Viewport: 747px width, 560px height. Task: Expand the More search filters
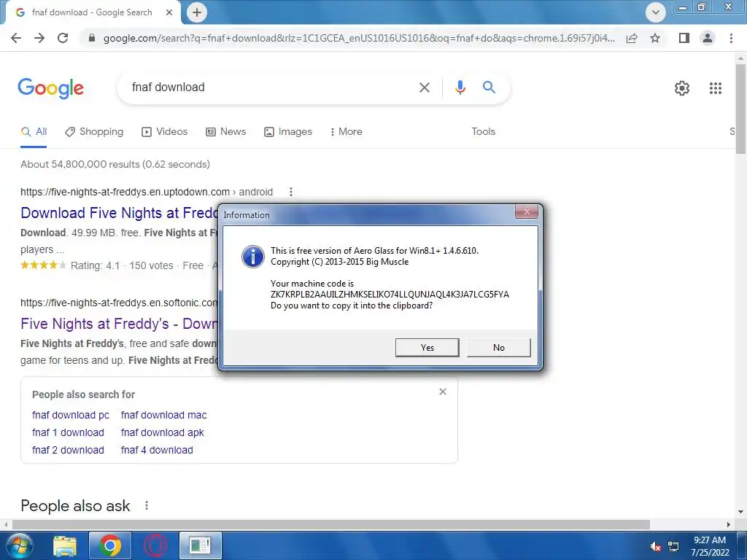tap(346, 132)
